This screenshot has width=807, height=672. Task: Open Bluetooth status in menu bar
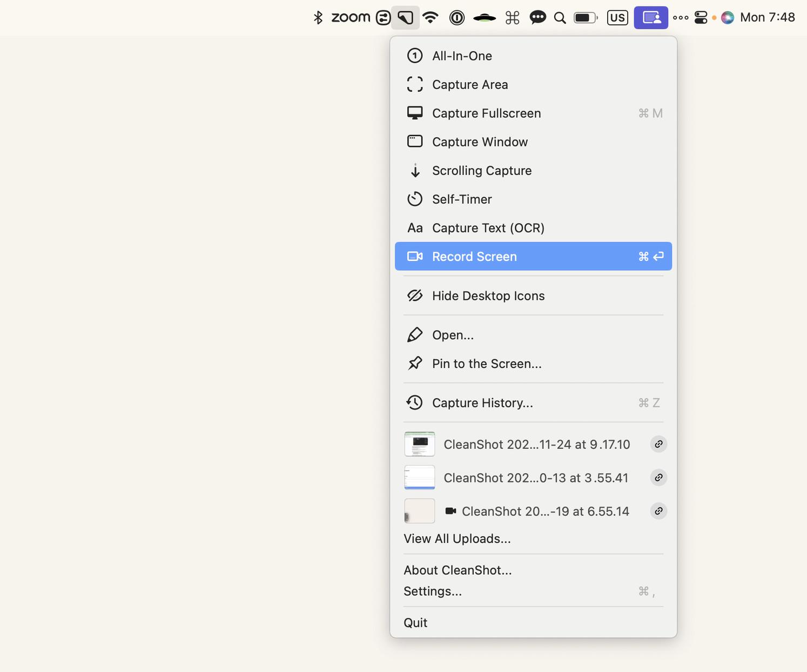[x=318, y=18]
